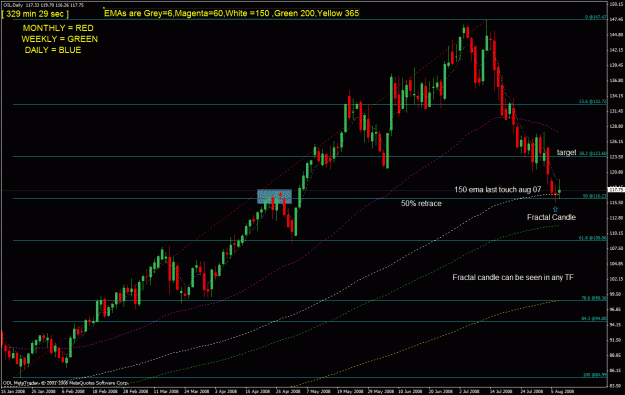625x395 pixels.
Task: Click the current price tag 117.75
Action: point(616,190)
